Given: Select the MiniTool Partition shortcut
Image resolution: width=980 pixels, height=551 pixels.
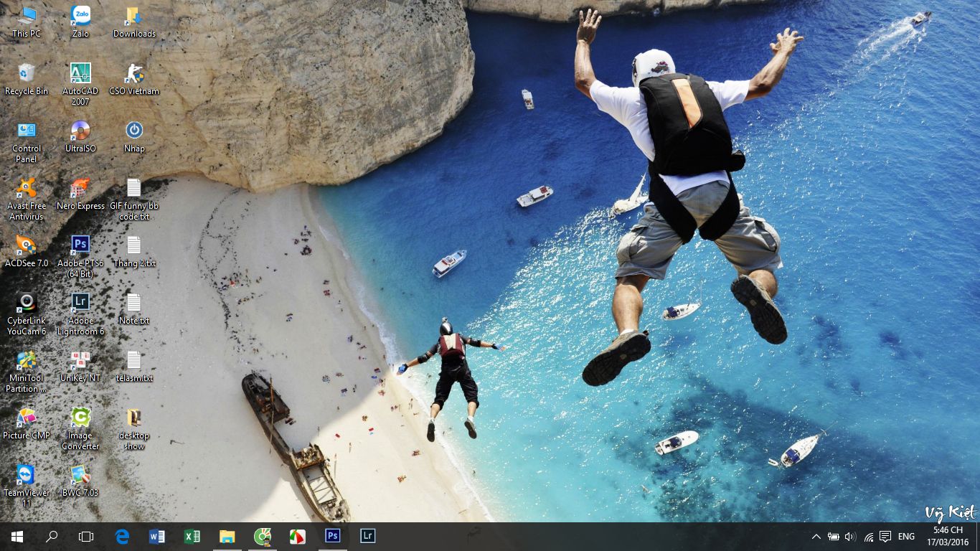Looking at the screenshot, I should click(27, 371).
